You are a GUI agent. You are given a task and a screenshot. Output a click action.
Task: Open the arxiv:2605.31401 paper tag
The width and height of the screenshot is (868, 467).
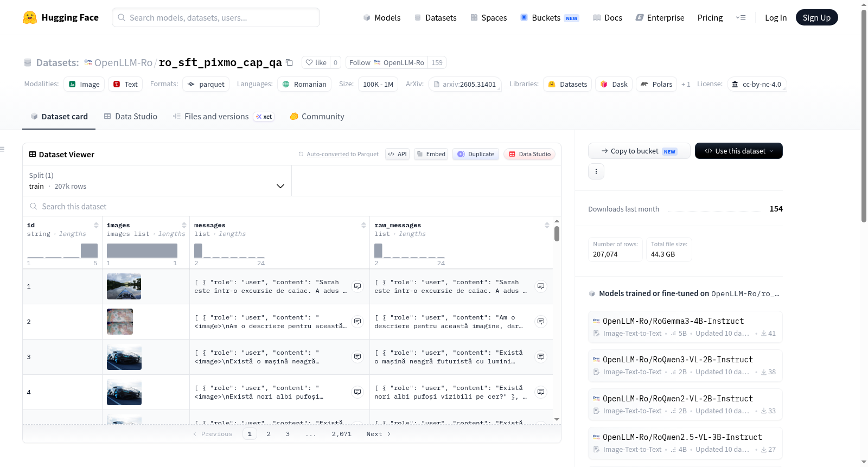pyautogui.click(x=465, y=84)
